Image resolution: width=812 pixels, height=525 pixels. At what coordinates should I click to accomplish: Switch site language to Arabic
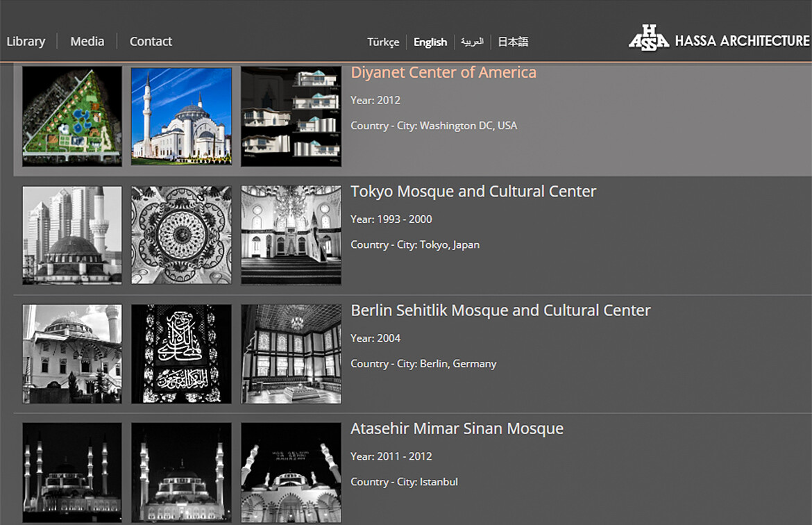coord(472,42)
